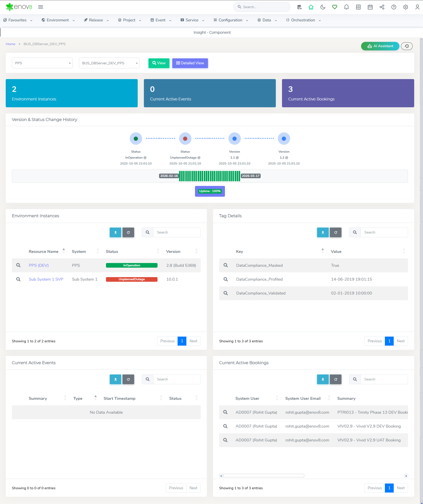Toggle dark mode moon icon

[x=323, y=7]
